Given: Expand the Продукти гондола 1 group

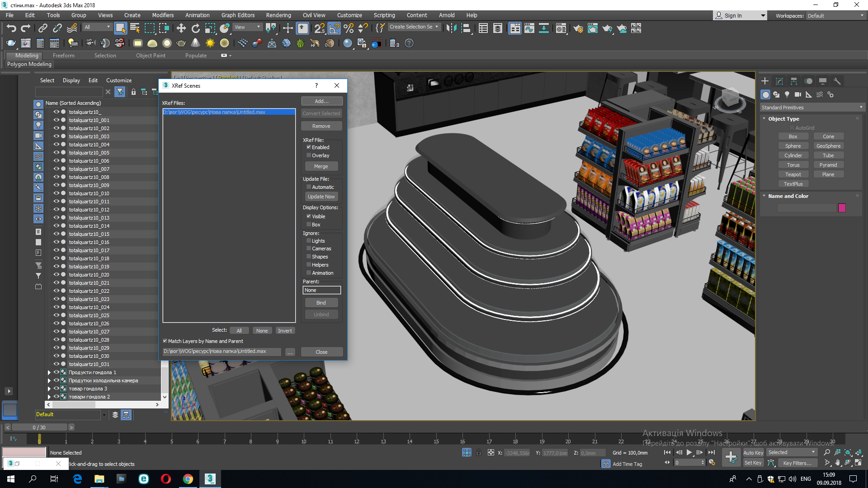Looking at the screenshot, I should tap(49, 372).
